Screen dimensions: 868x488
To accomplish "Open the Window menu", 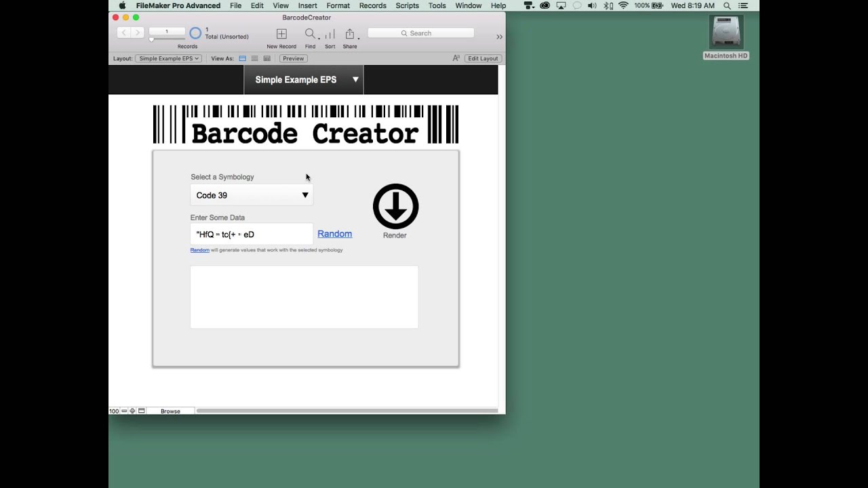I will point(468,5).
